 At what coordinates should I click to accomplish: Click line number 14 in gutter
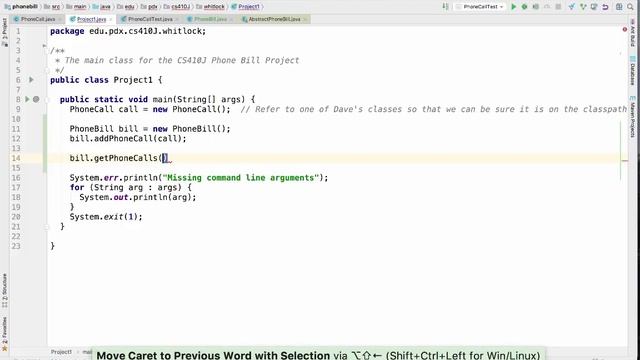coord(16,158)
